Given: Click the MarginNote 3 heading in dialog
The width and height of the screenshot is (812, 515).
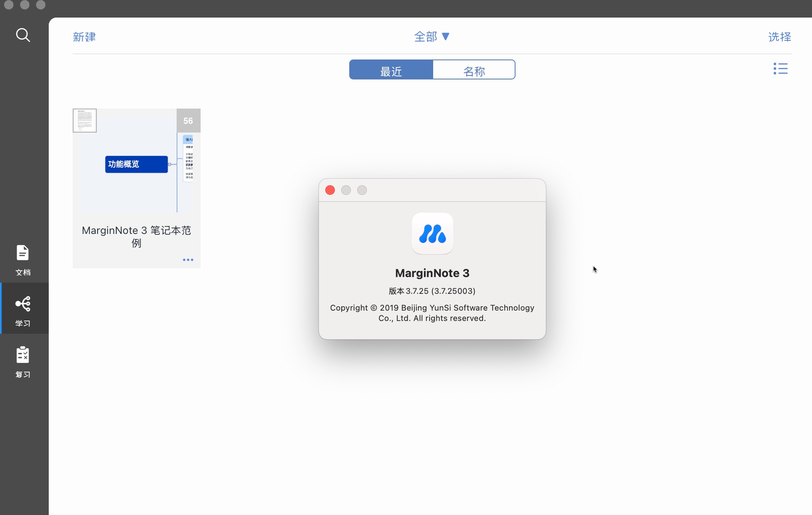Looking at the screenshot, I should pyautogui.click(x=432, y=273).
